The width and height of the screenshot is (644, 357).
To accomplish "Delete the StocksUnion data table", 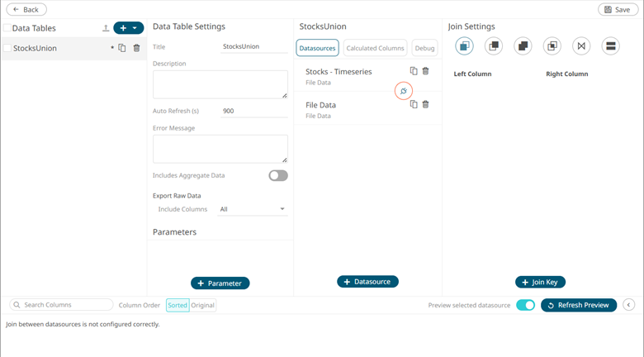I will click(136, 48).
